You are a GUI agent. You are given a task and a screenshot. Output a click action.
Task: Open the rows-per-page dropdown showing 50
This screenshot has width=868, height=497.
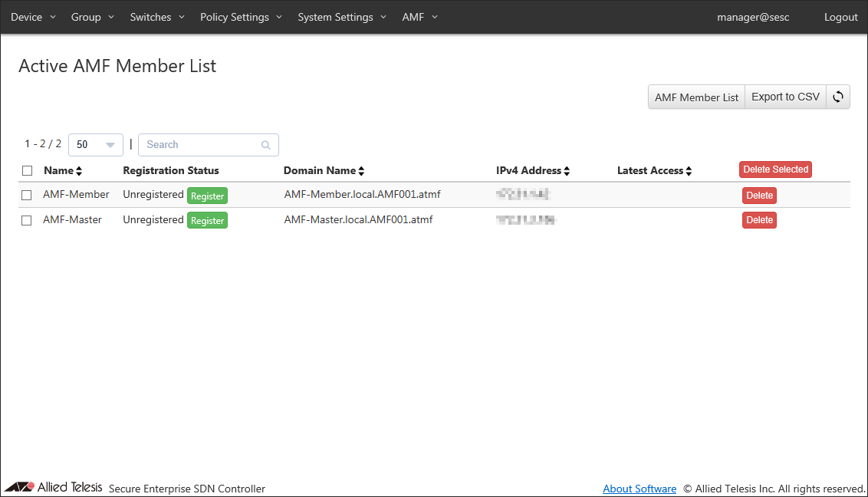(x=96, y=145)
